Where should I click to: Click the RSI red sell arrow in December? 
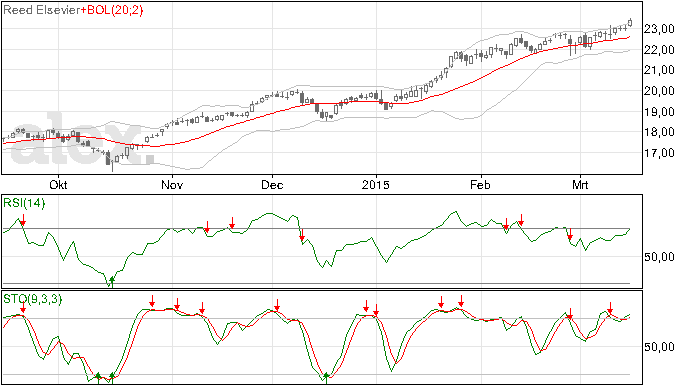pos(302,235)
